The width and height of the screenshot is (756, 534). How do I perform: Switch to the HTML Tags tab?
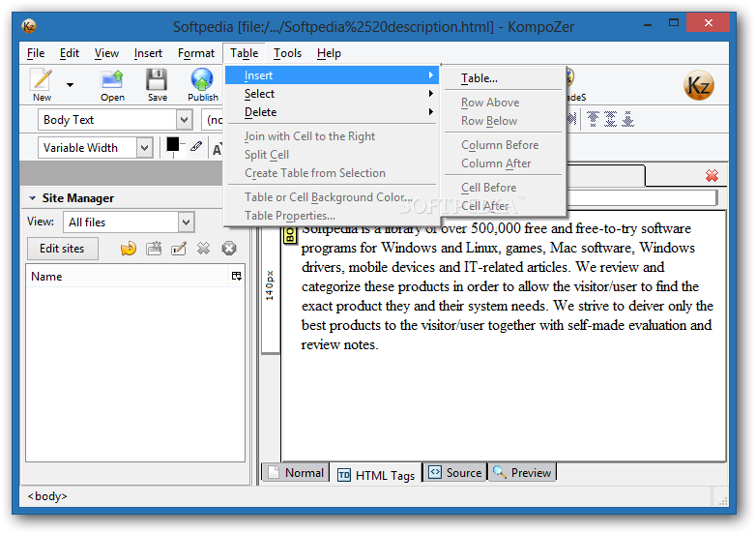pyautogui.click(x=376, y=475)
